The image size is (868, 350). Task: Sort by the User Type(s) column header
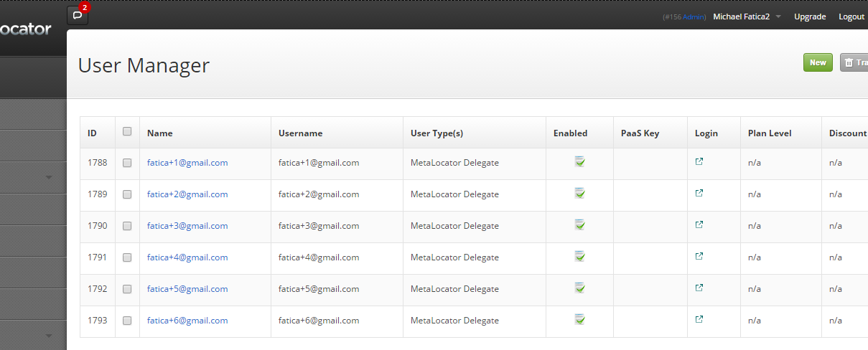pos(437,133)
